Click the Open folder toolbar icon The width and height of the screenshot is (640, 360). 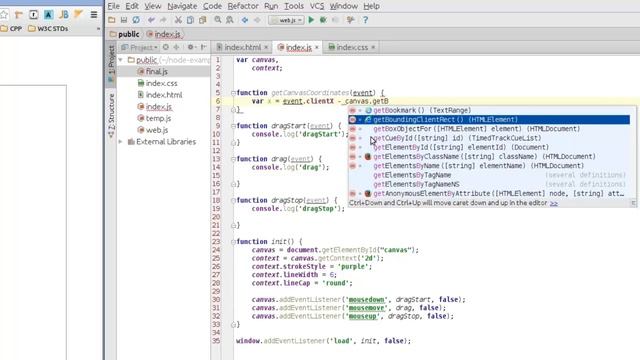pos(112,20)
